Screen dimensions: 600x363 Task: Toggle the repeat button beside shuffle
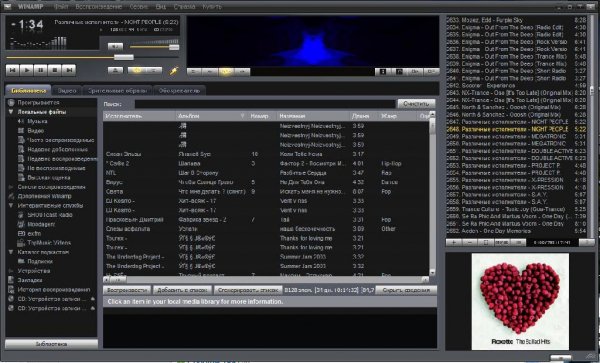[x=154, y=70]
